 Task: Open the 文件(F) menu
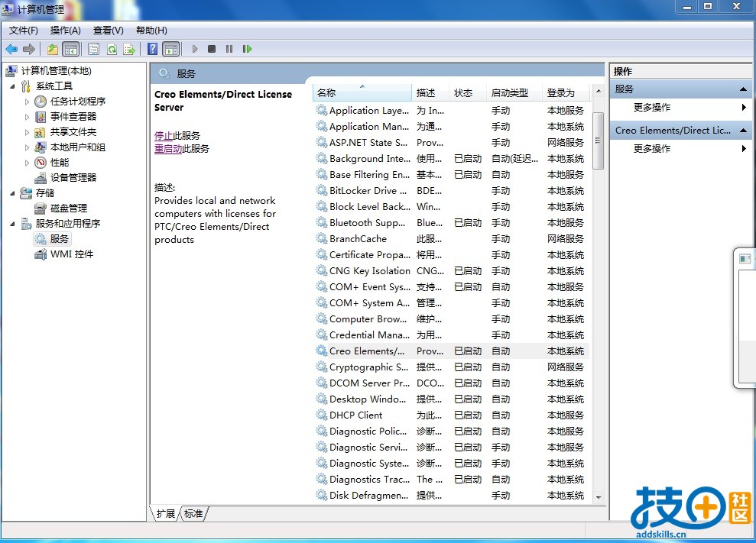click(x=24, y=31)
